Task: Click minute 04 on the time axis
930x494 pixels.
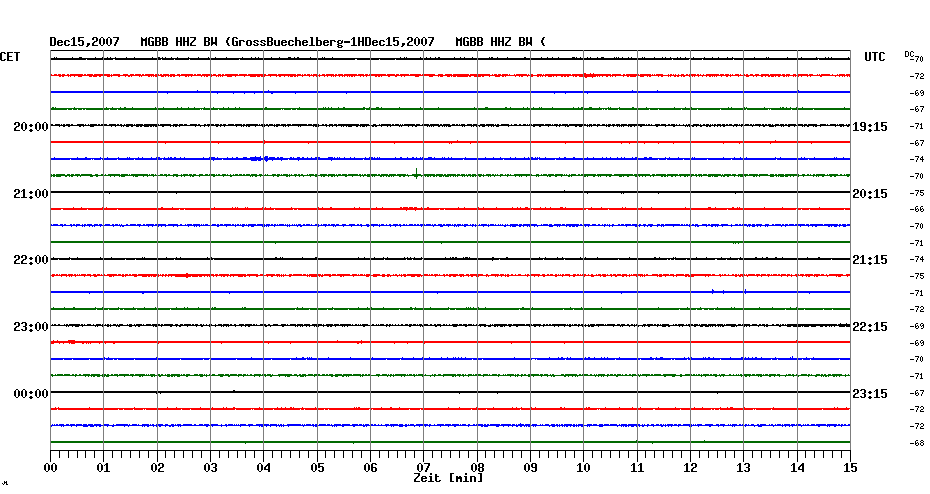Action: (x=264, y=468)
